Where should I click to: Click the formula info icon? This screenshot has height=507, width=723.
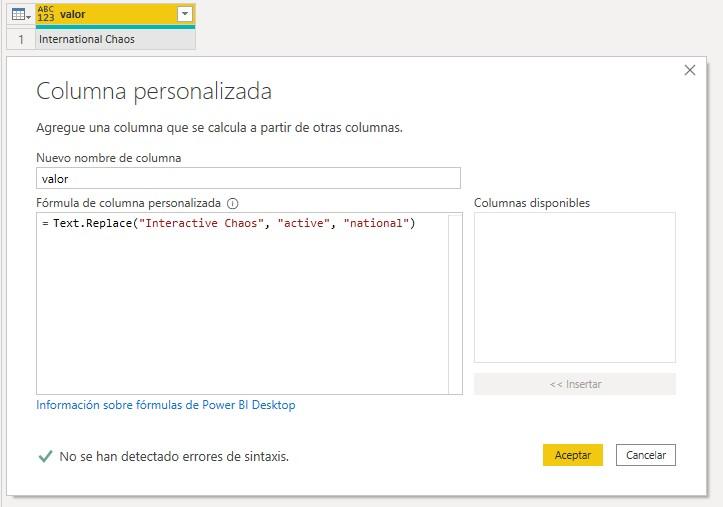point(233,203)
